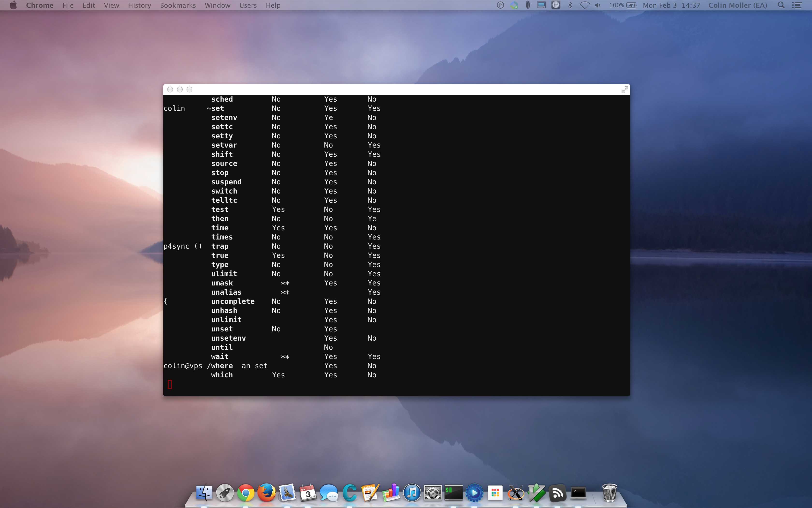
Task: Open the Edit menu
Action: point(89,5)
